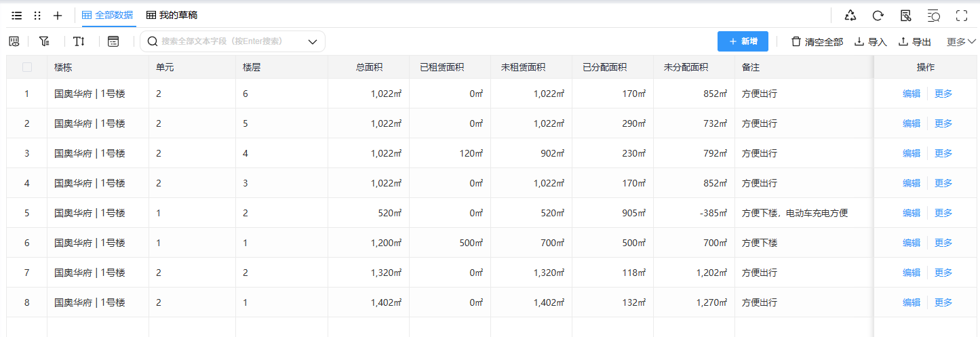The image size is (980, 337).
Task: Open 更多 actions for row 5
Action: point(943,213)
